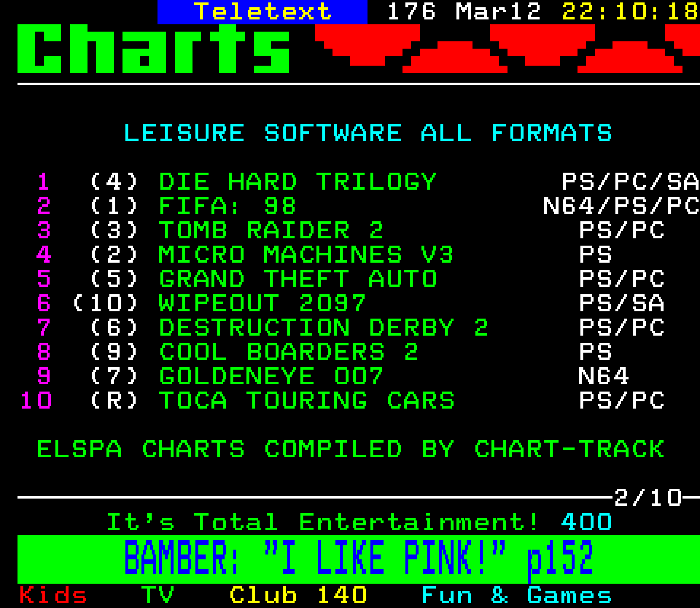The height and width of the screenshot is (608, 700).
Task: Select the green TV fastext link
Action: pos(157,595)
